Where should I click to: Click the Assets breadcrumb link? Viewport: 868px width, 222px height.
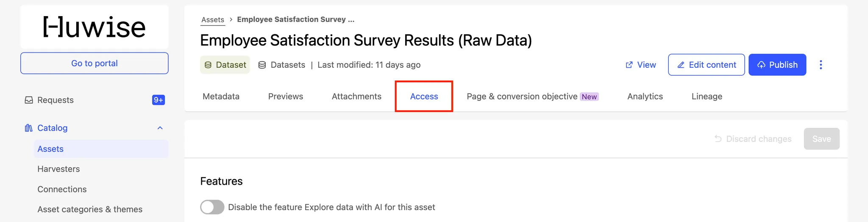coord(212,19)
